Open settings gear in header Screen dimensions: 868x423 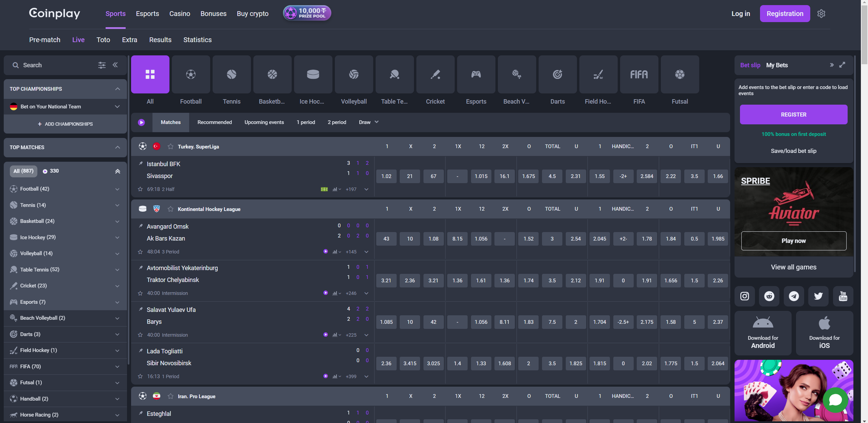pos(821,14)
